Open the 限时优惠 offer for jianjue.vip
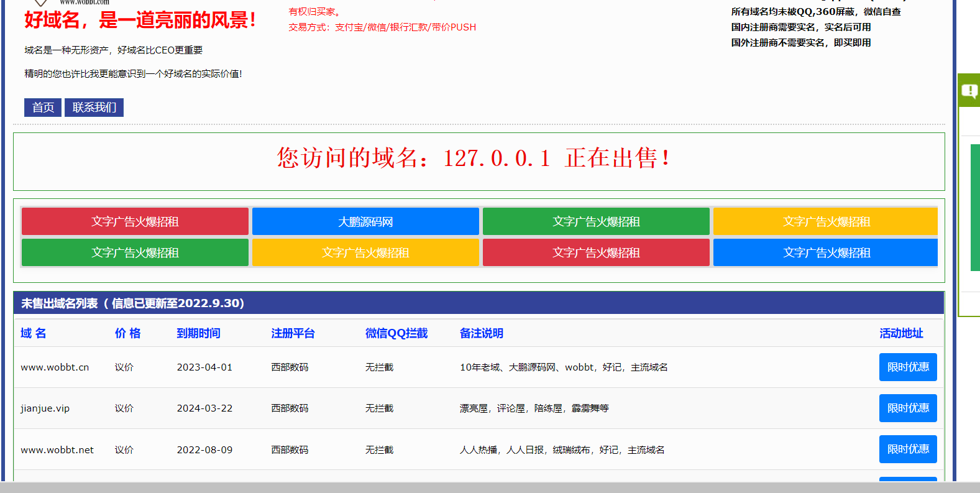The width and height of the screenshot is (980, 493). pyautogui.click(x=907, y=408)
